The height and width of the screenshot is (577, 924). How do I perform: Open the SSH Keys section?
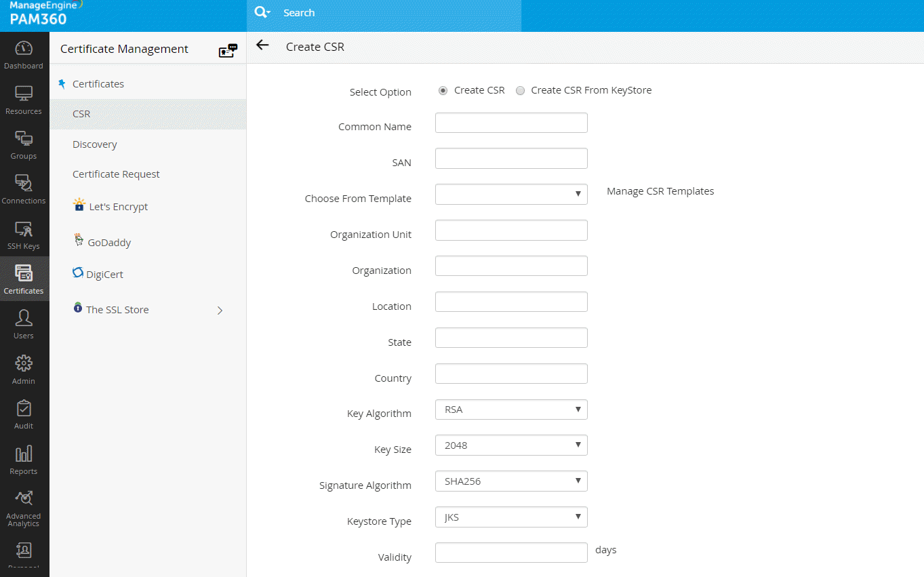click(x=24, y=235)
